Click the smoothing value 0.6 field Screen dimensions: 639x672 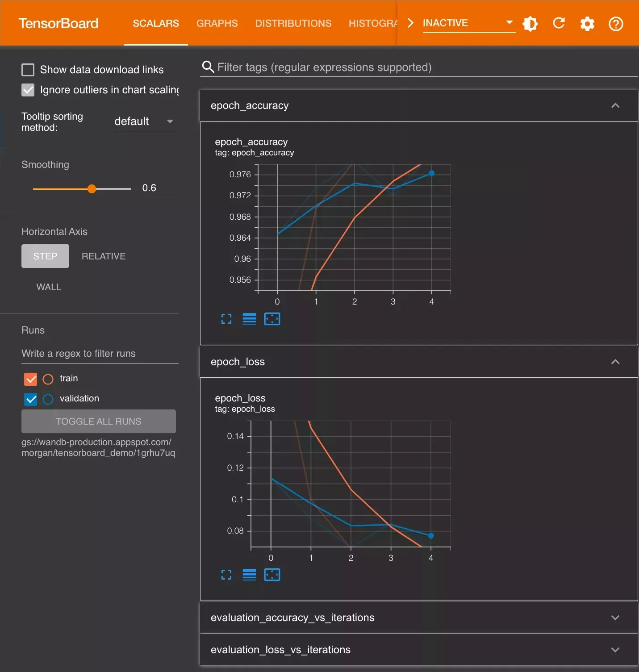click(x=160, y=188)
